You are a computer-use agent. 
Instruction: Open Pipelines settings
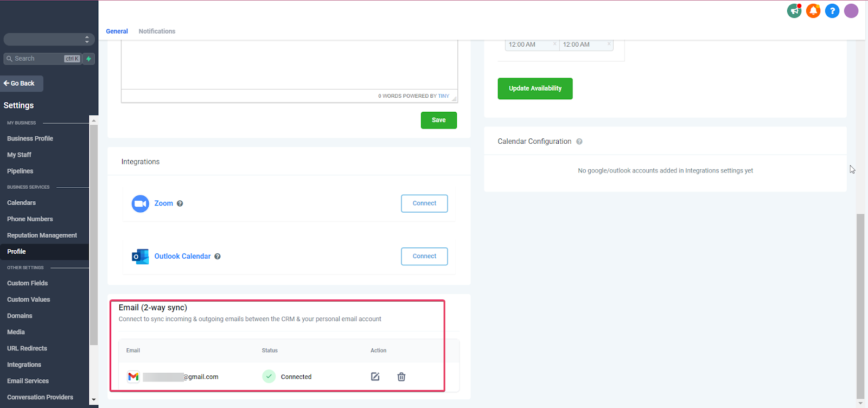[20, 171]
